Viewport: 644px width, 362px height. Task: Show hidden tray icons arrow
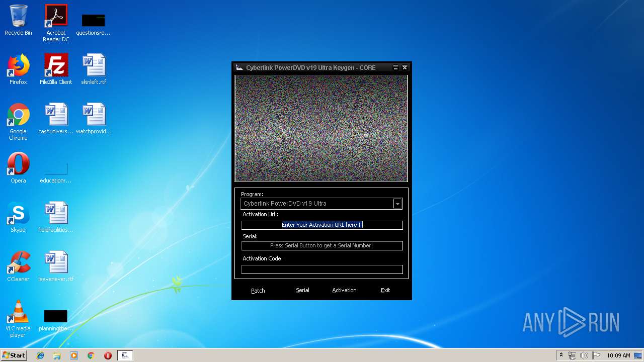pos(561,355)
